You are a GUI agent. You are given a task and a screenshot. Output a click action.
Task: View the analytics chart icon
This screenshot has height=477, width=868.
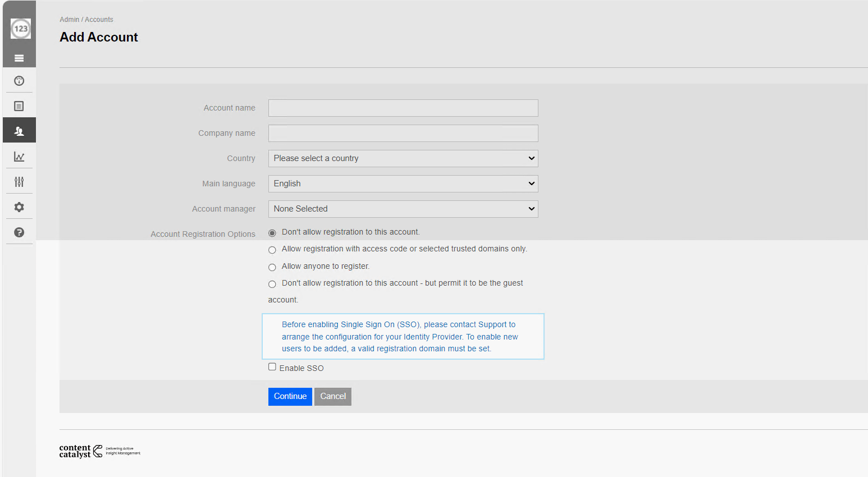click(19, 157)
